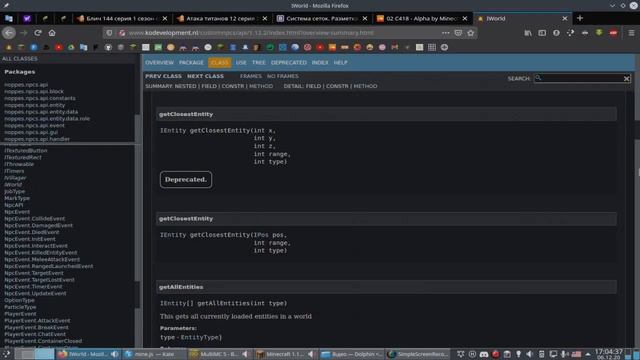Open the INDEX navigation link
Screen dimensions: 640x360
320,62
